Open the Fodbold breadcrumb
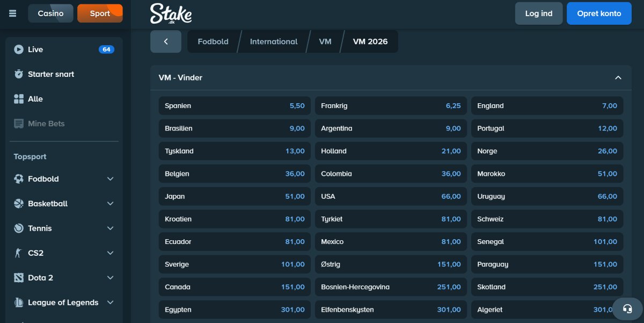644x323 pixels. (213, 41)
